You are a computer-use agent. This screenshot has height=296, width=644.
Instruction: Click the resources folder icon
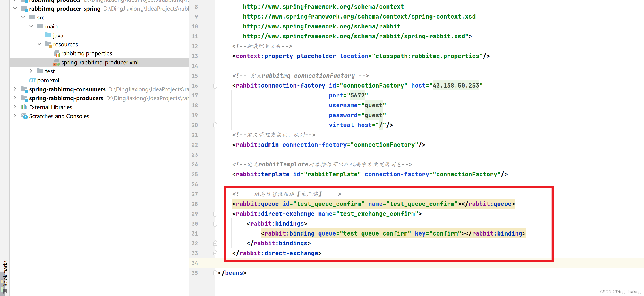pyautogui.click(x=49, y=44)
